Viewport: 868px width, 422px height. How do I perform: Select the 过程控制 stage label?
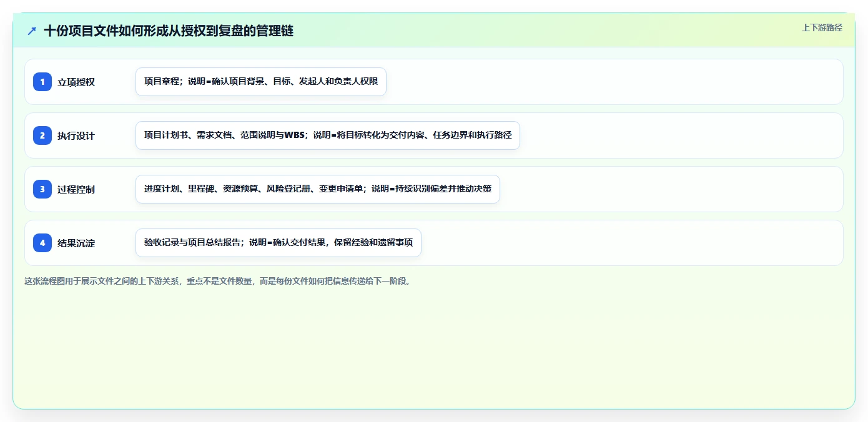click(76, 189)
